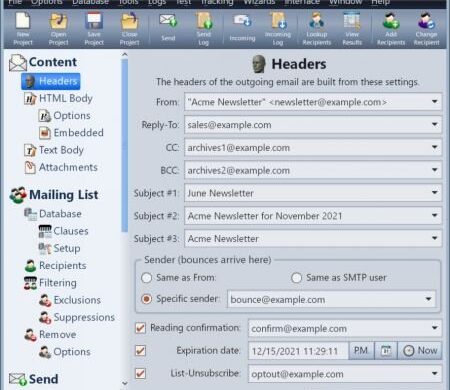Click the sidebar scroll down arrow
Viewport: 450px width, 390px height.
(x=125, y=383)
